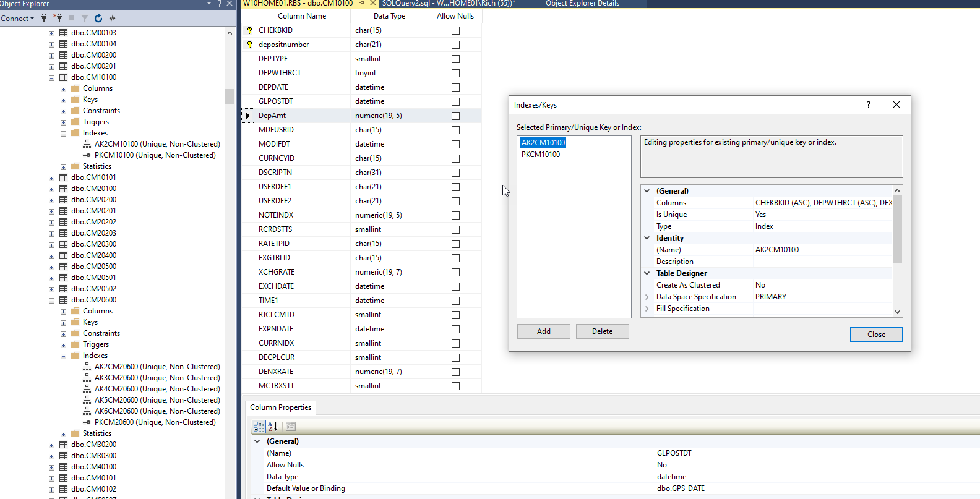Select the Column Properties tab
This screenshot has width=980, height=499.
(x=280, y=407)
